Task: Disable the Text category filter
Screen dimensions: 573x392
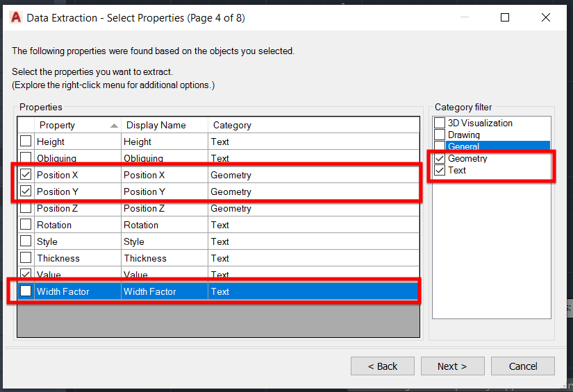Action: click(440, 170)
